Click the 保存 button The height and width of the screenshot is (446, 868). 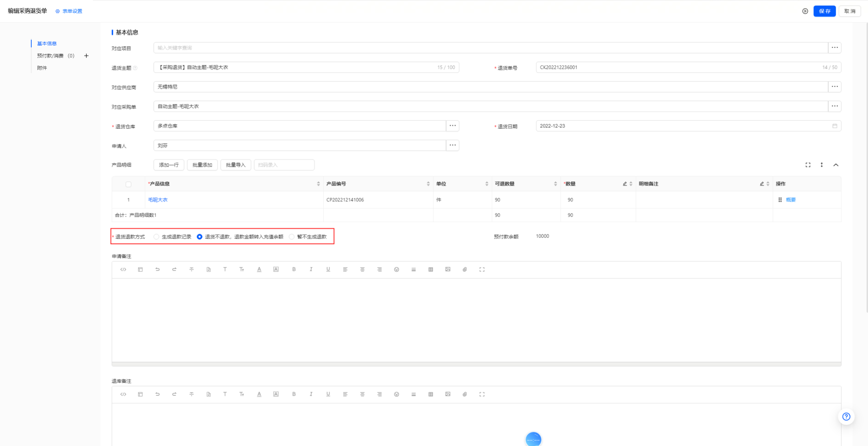pyautogui.click(x=824, y=11)
